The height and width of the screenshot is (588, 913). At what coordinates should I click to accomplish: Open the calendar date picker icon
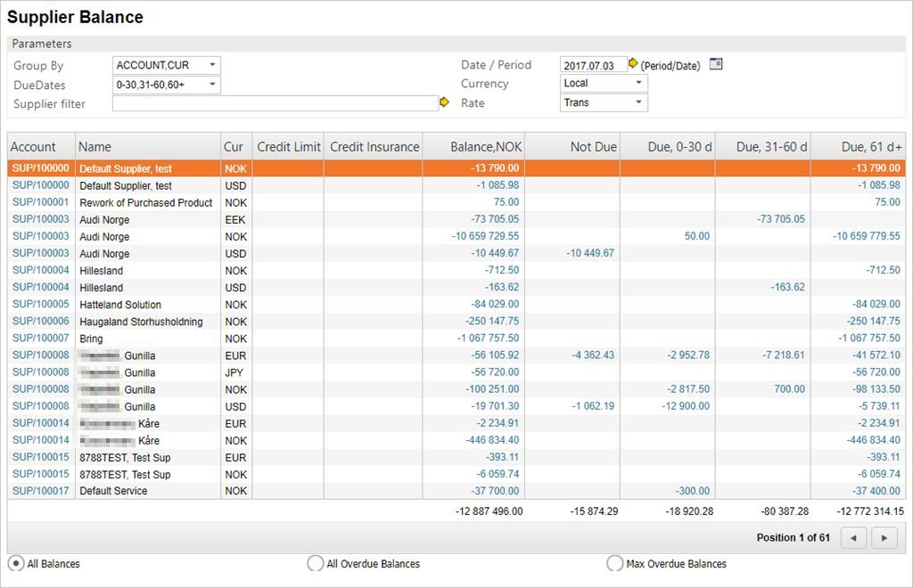(715, 64)
